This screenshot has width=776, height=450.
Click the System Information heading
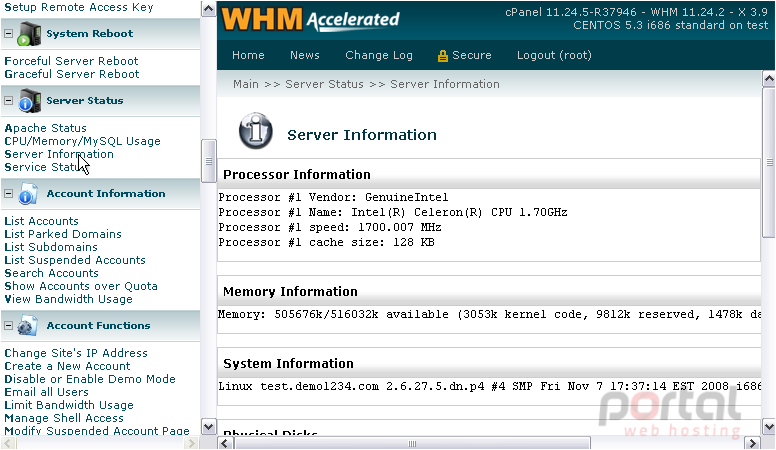(289, 364)
